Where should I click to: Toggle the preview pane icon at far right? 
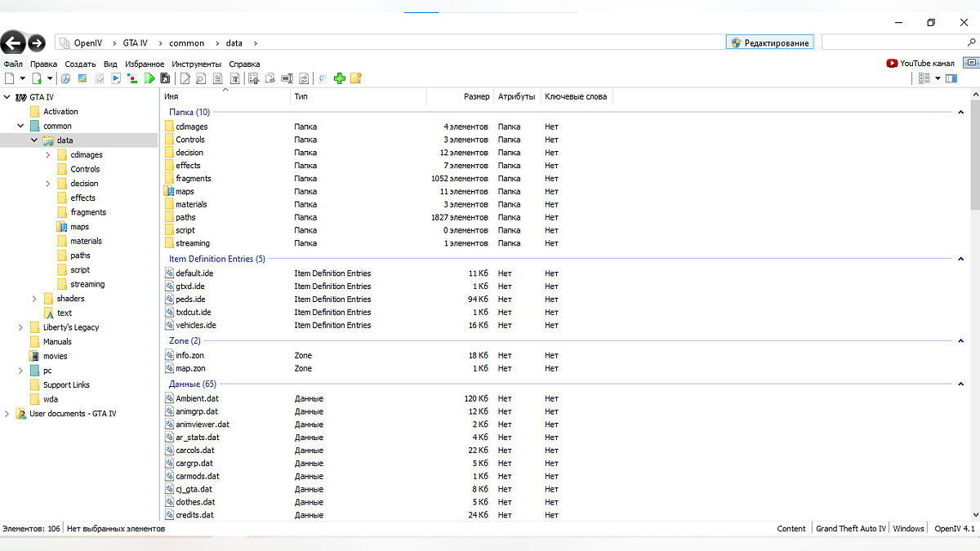click(x=953, y=78)
